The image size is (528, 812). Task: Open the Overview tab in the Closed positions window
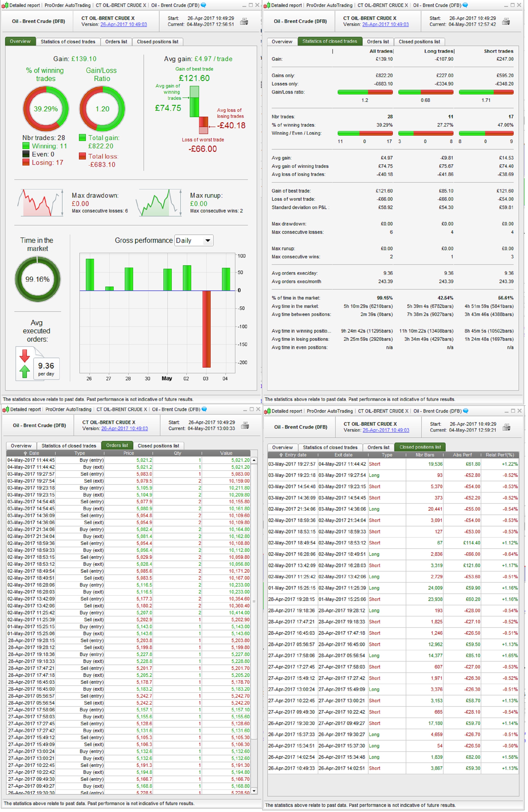(282, 447)
